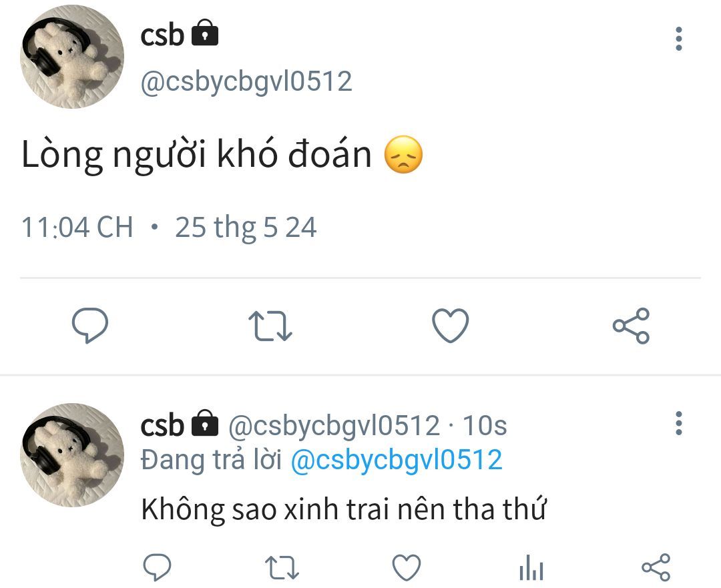Screen dimensions: 721x588
Task: Open the reply tweet's profile picture
Action: pyautogui.click(x=72, y=455)
